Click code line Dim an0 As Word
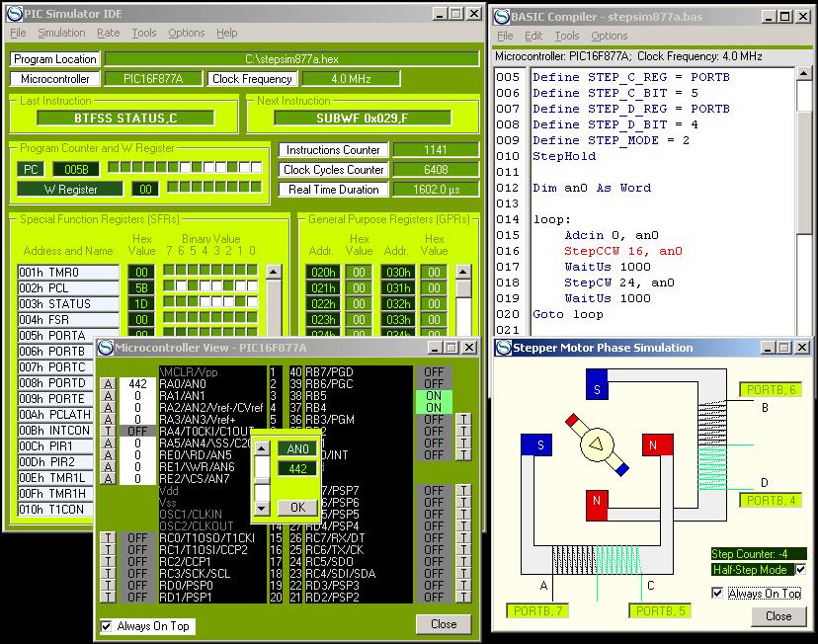 592,188
